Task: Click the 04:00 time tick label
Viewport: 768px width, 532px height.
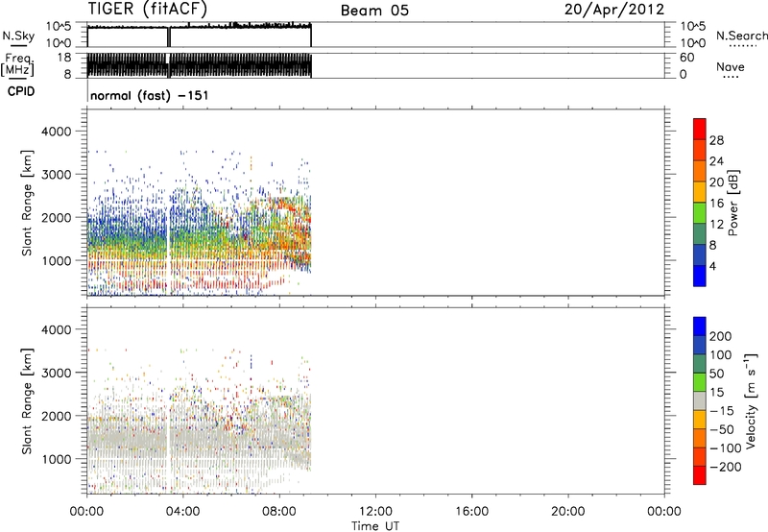Action: coord(182,512)
